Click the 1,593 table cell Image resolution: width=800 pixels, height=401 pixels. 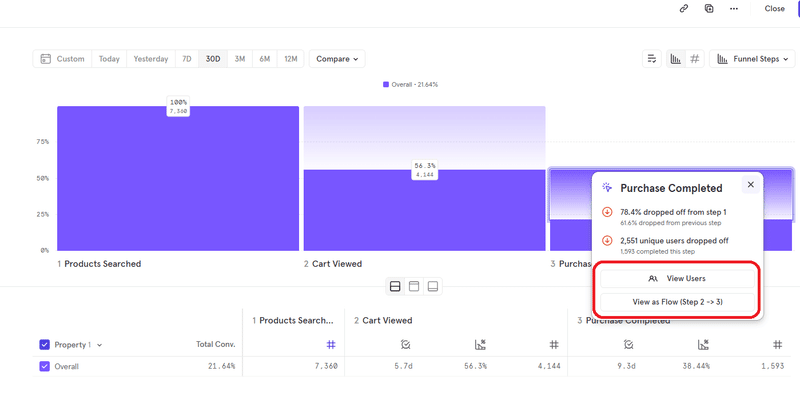pos(772,366)
